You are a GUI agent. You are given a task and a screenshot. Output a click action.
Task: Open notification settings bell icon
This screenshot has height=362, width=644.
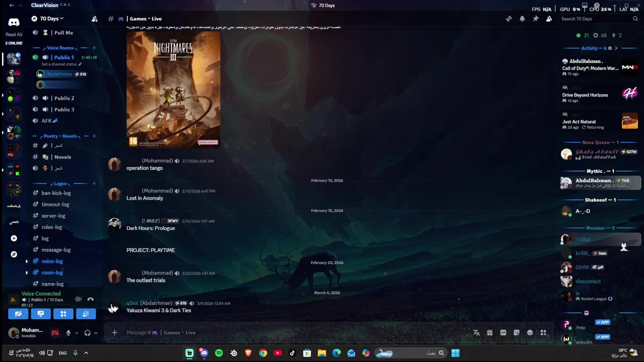[522, 19]
